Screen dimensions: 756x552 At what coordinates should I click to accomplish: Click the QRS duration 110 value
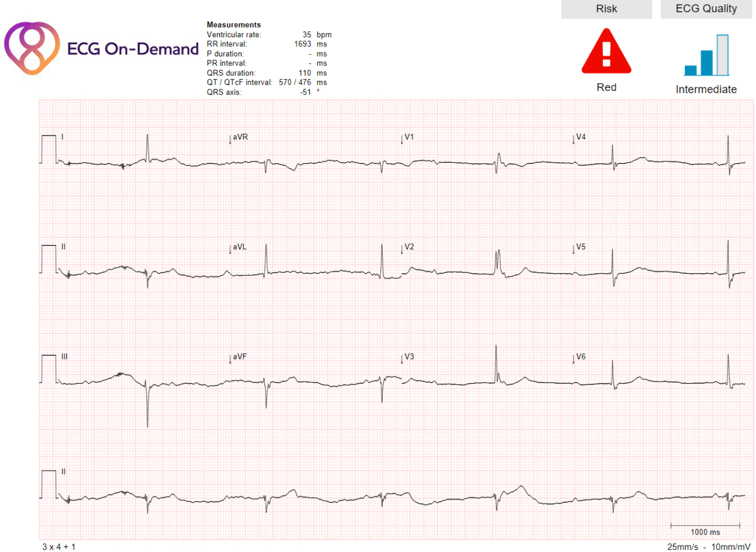[304, 73]
